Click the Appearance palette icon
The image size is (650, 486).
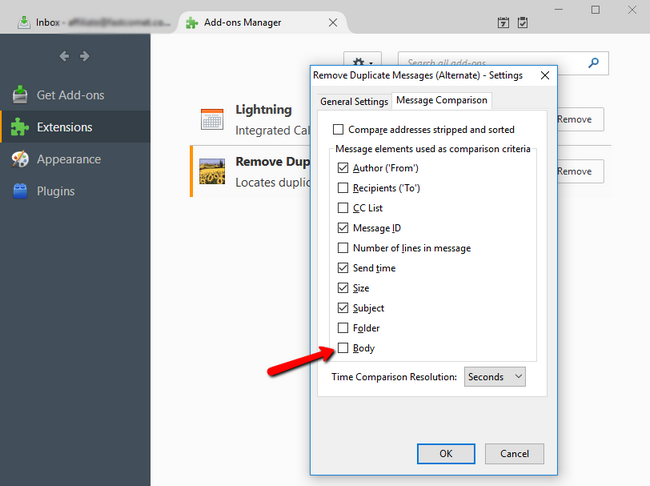tap(20, 159)
